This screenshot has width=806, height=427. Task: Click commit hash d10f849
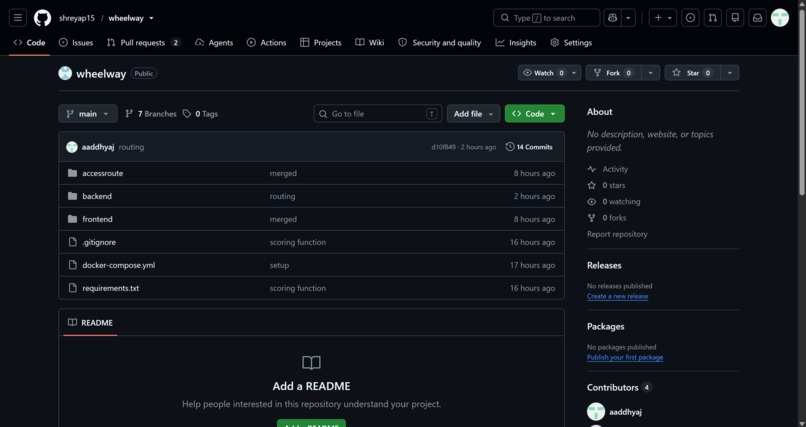(x=443, y=147)
